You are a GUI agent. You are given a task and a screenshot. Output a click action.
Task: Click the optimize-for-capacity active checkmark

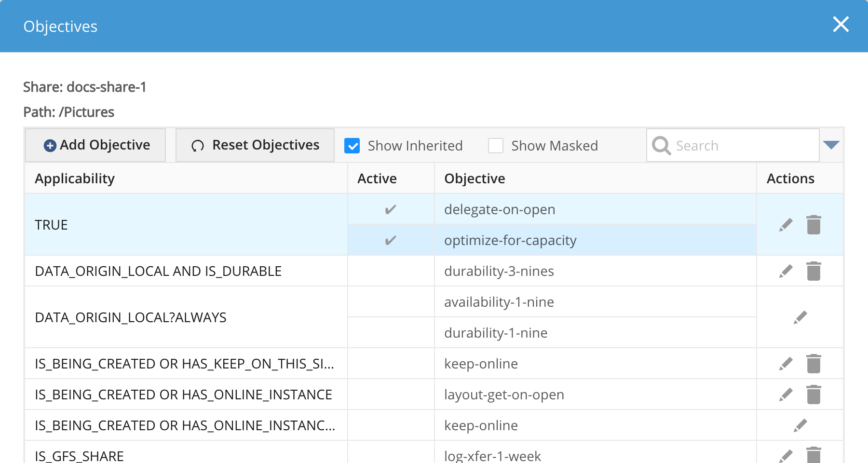[x=391, y=240]
